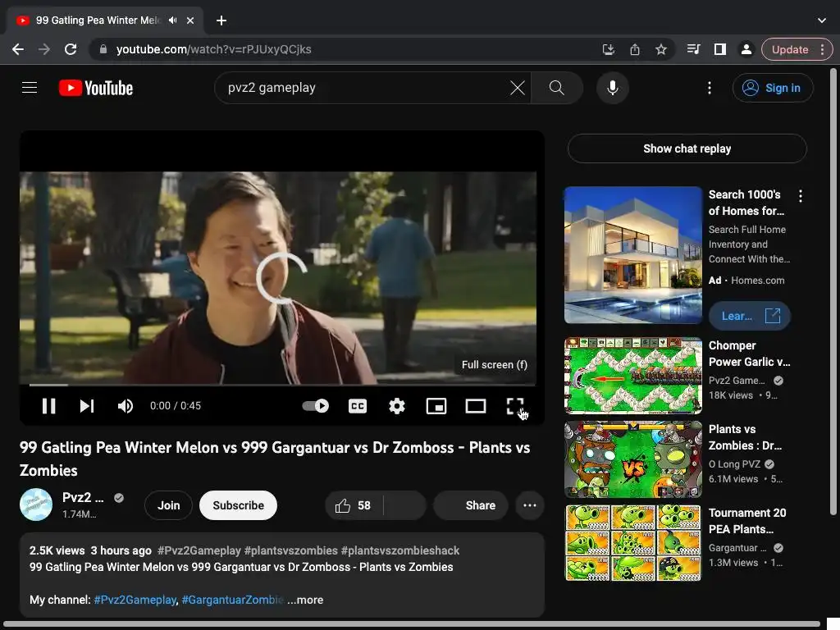Image resolution: width=840 pixels, height=630 pixels.
Task: Enter full screen mode
Action: pos(515,406)
